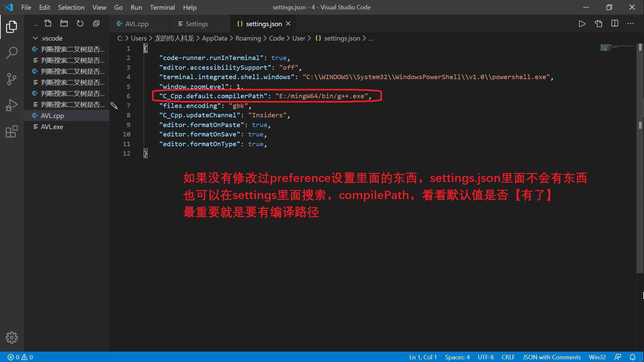Open the Terminal menu
This screenshot has width=644, height=362.
(162, 7)
